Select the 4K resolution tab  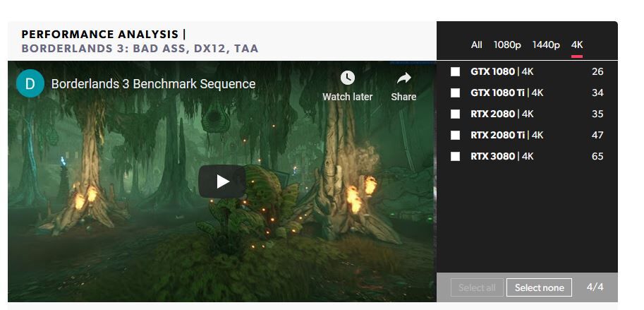577,44
